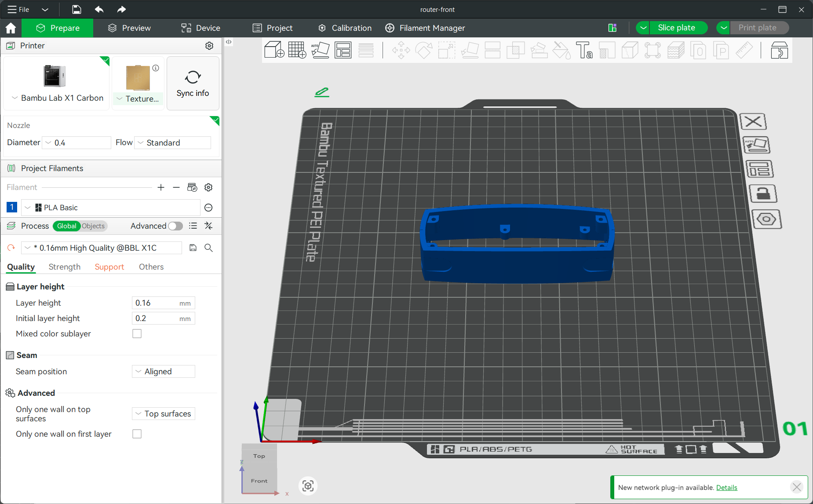Click the Save project disk icon
The image size is (813, 504).
coord(77,9)
